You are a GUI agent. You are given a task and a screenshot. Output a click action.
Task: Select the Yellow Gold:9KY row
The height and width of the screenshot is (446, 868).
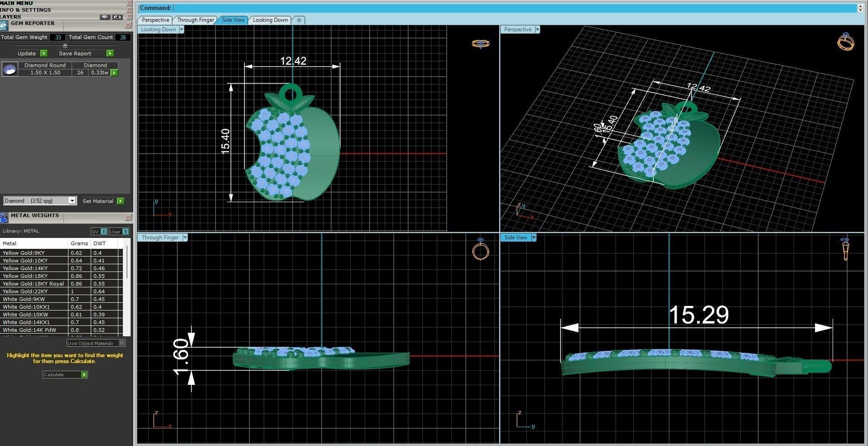62,253
